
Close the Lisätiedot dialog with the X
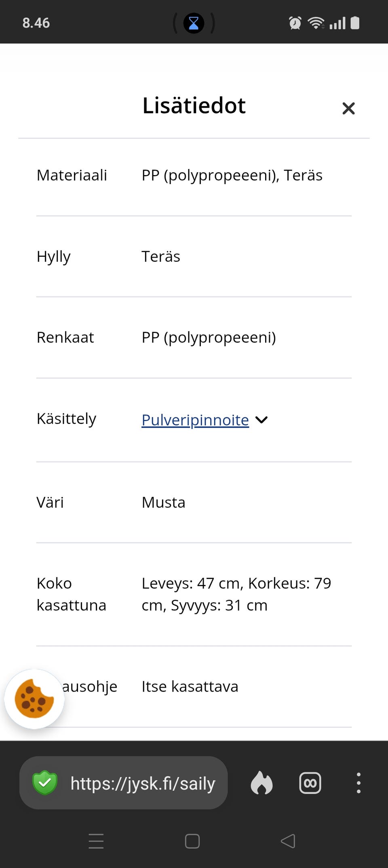click(x=348, y=108)
